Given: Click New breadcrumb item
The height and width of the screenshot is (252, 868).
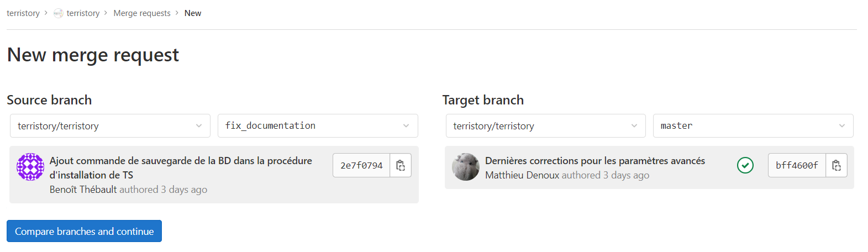Looking at the screenshot, I should (x=193, y=13).
